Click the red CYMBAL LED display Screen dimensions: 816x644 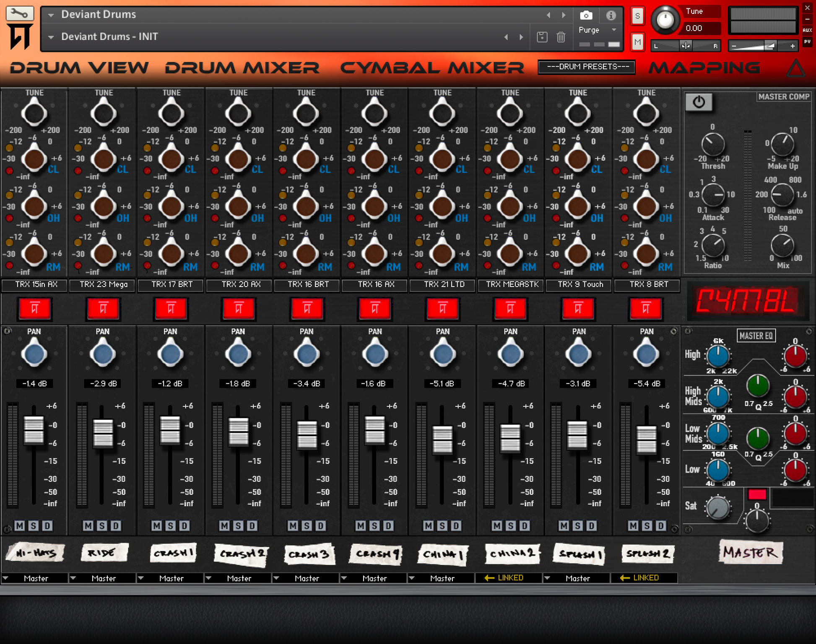(747, 301)
